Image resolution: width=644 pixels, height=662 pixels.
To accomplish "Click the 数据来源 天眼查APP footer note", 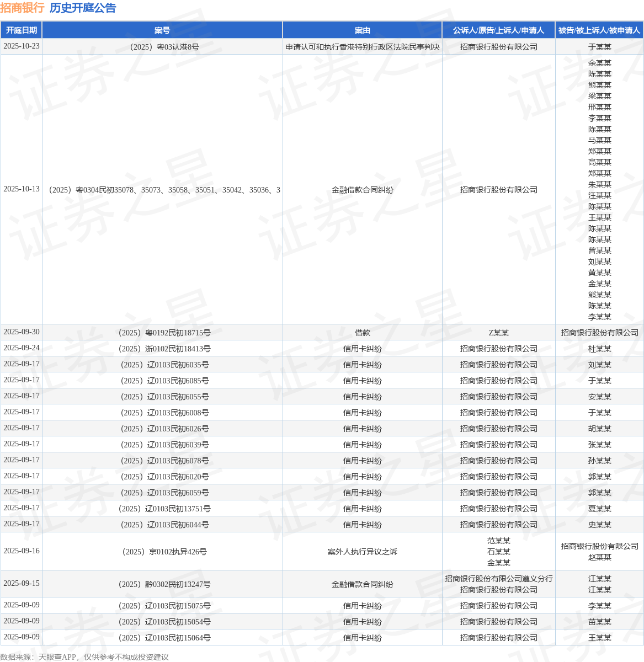I will (84, 656).
